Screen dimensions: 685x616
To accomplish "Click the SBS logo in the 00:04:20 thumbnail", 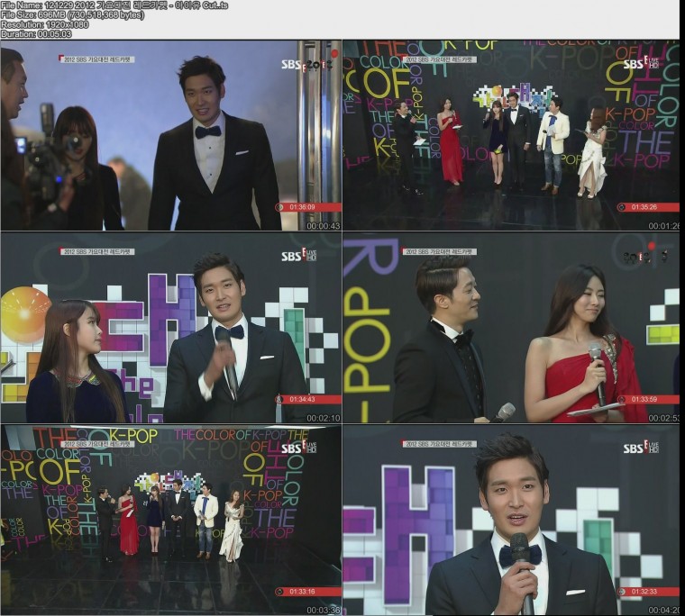I will [x=641, y=448].
